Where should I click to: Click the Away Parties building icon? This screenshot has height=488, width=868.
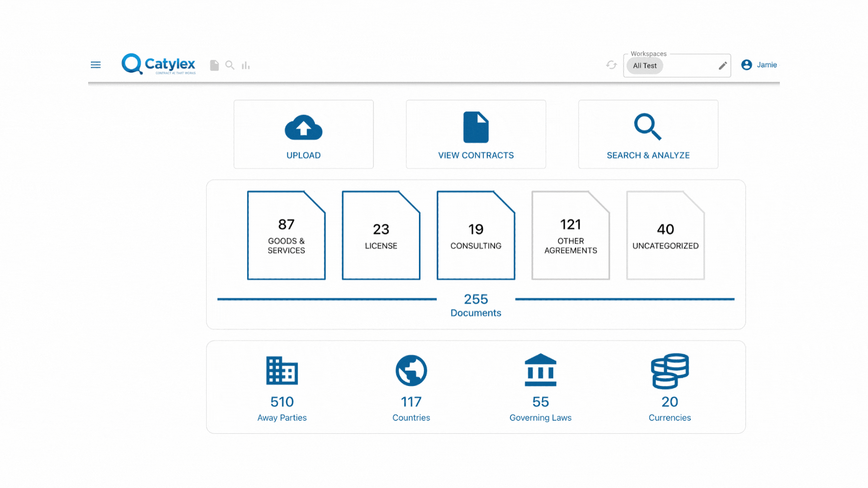[281, 370]
